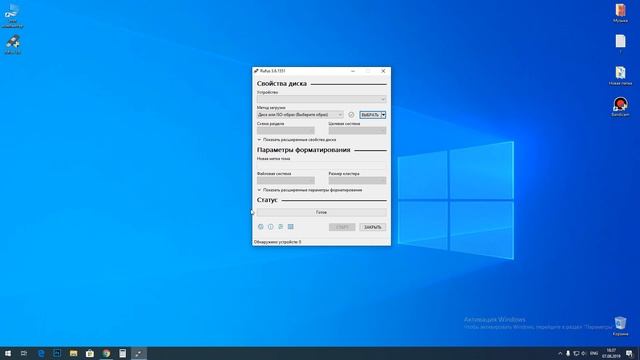Open network tray icon

576,353
